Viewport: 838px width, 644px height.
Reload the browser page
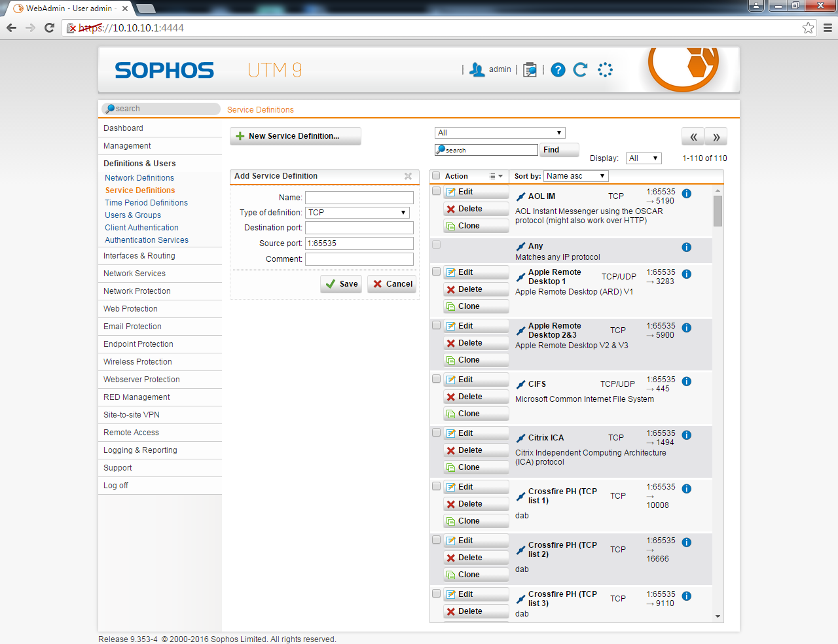(x=49, y=27)
